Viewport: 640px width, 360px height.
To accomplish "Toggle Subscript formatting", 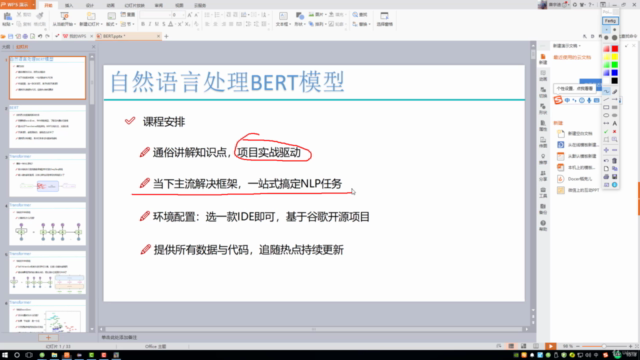I will (187, 24).
